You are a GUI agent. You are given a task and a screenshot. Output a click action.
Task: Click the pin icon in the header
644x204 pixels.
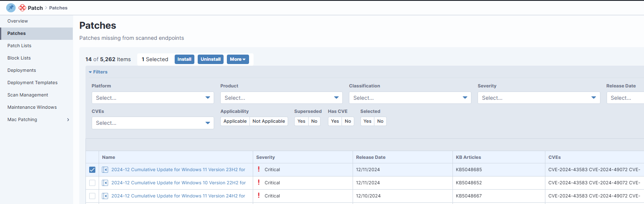coord(11,7)
